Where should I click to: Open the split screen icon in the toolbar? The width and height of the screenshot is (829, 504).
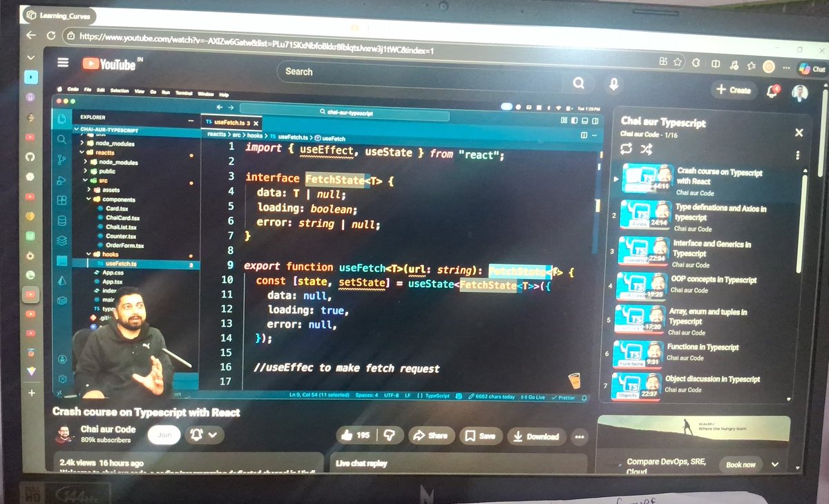point(716,64)
